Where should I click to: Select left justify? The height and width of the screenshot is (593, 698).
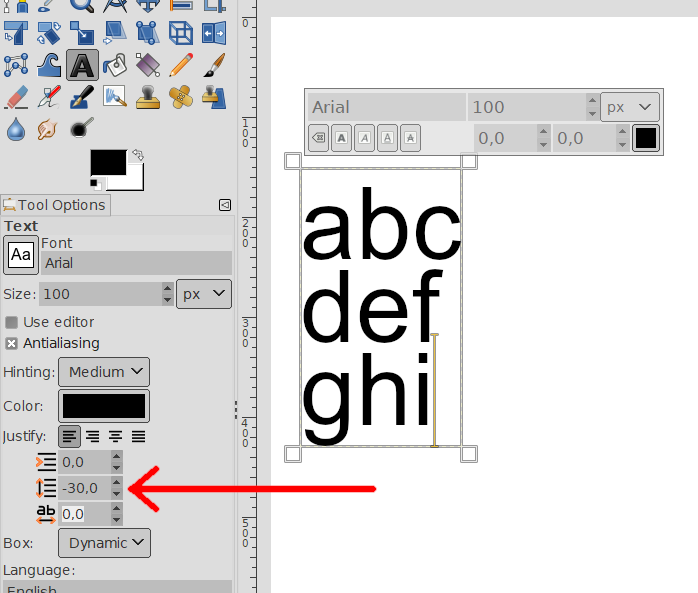(x=69, y=436)
